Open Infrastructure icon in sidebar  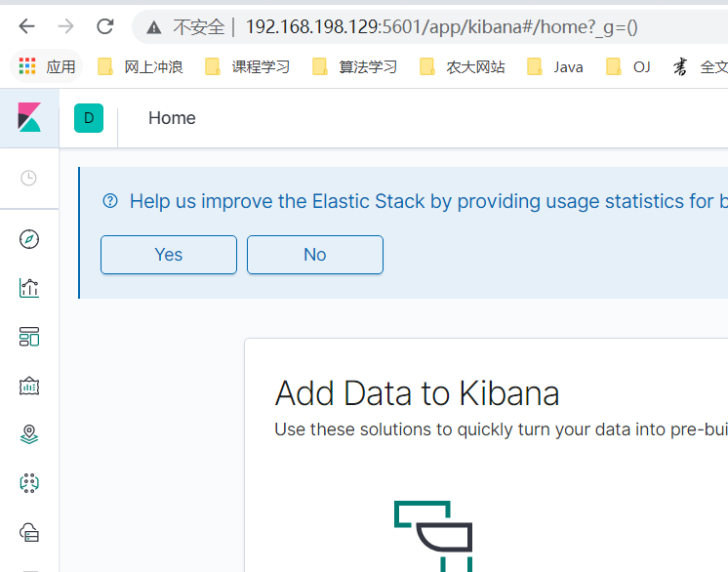(29, 531)
